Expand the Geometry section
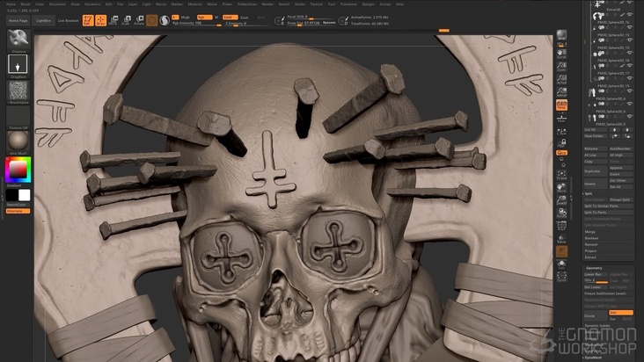This screenshot has width=644, height=362. click(595, 268)
